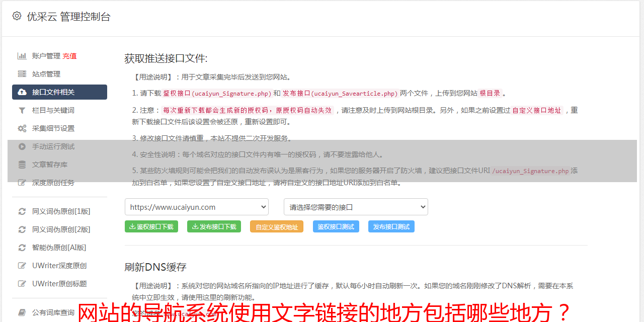The width and height of the screenshot is (644, 322).
Task: Click the server icon for 站点管理
Action: tap(22, 74)
